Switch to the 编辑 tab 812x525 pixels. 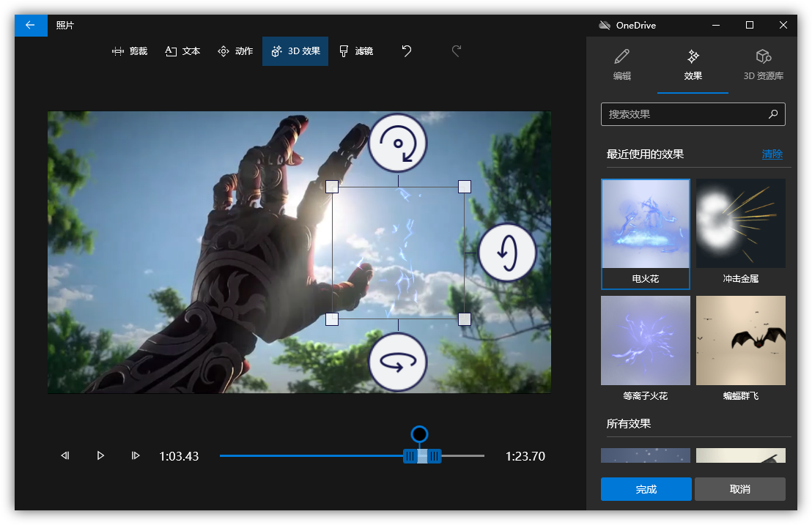pyautogui.click(x=622, y=65)
